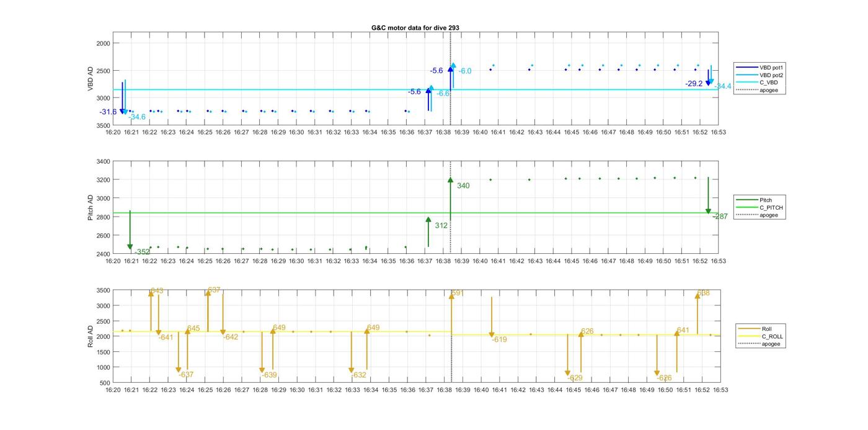This screenshot has width=868, height=430.
Task: Click the "591" roll data label
Action: (x=458, y=293)
